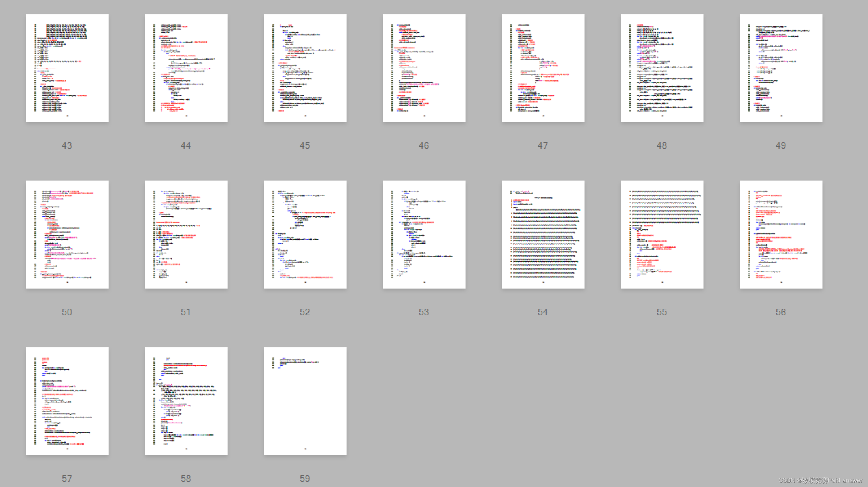Open page 49 thumbnail
The height and width of the screenshot is (487, 868).
pyautogui.click(x=781, y=68)
